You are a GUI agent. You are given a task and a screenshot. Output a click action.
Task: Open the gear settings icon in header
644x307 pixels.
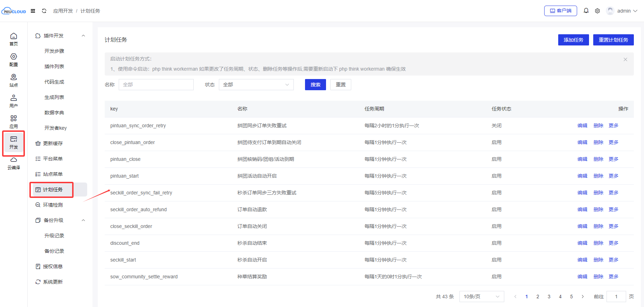[x=597, y=11]
